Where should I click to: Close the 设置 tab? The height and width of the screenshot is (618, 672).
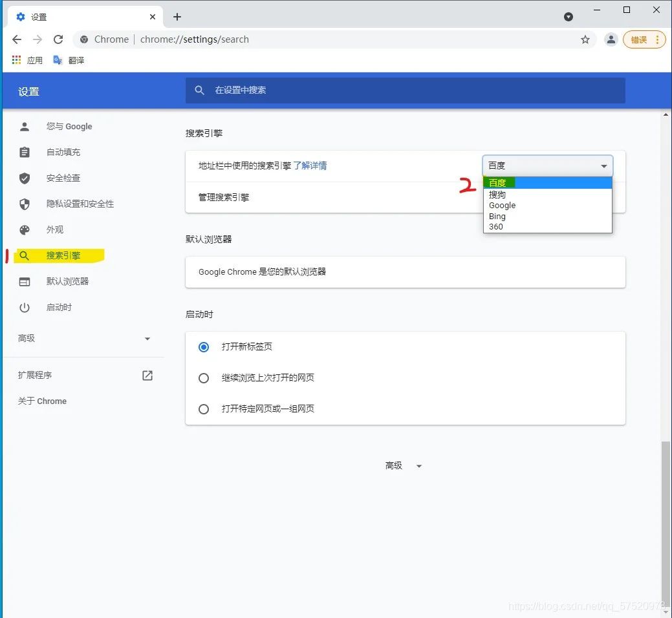153,17
